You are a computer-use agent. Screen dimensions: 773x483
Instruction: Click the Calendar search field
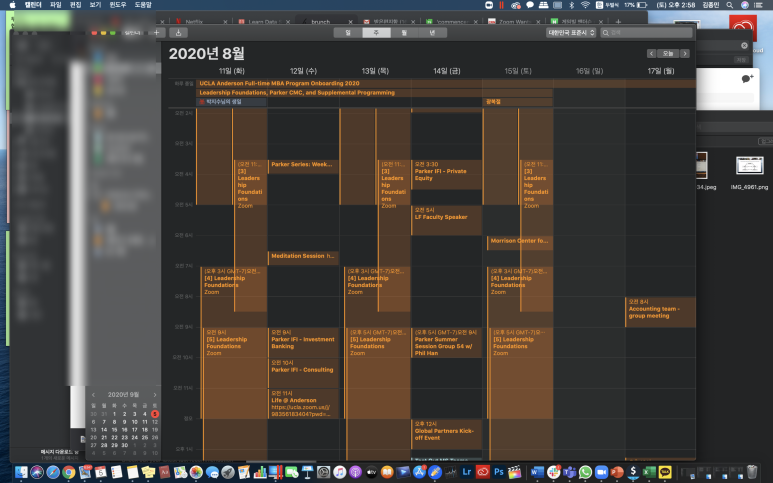646,33
